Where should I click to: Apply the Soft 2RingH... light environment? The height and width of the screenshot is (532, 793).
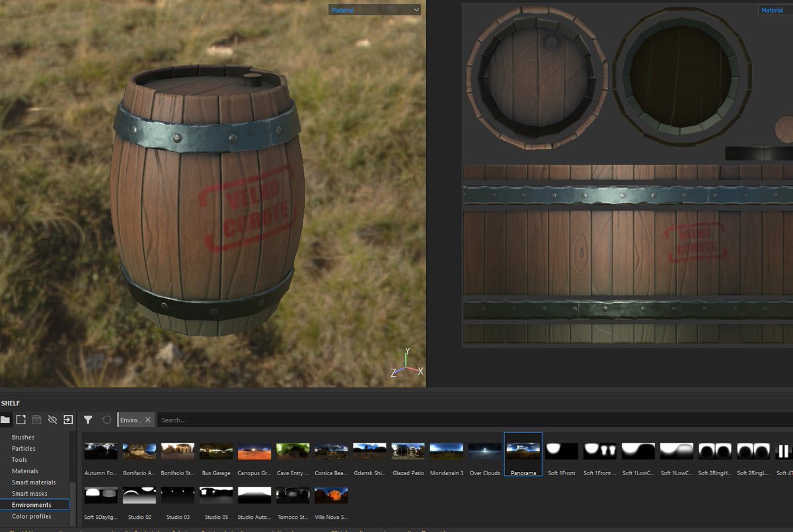(714, 451)
